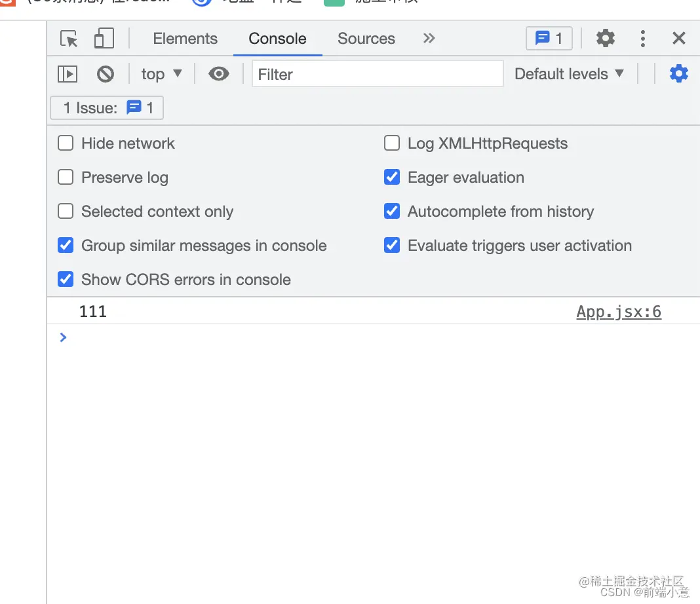Image resolution: width=700 pixels, height=604 pixels.
Task: Clear the console with the ban icon
Action: click(106, 74)
